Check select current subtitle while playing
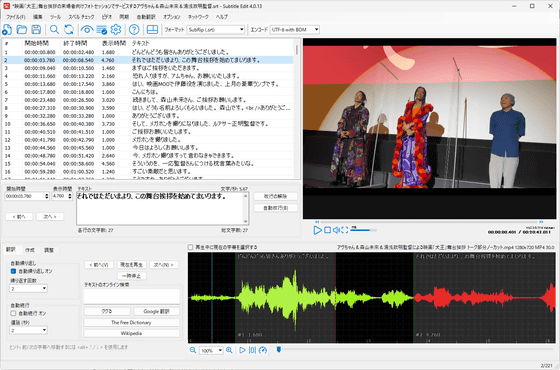Screen dimensions: 560x370 tap(190, 247)
